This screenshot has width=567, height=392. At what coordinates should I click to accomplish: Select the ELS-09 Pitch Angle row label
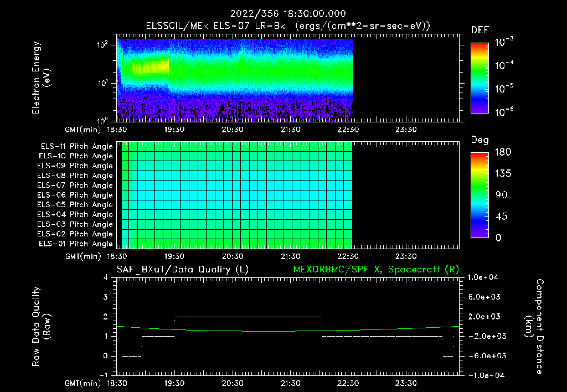[75, 166]
